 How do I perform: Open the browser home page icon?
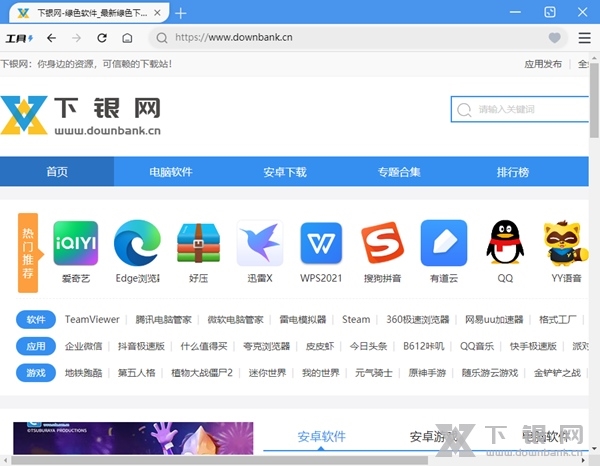(127, 38)
